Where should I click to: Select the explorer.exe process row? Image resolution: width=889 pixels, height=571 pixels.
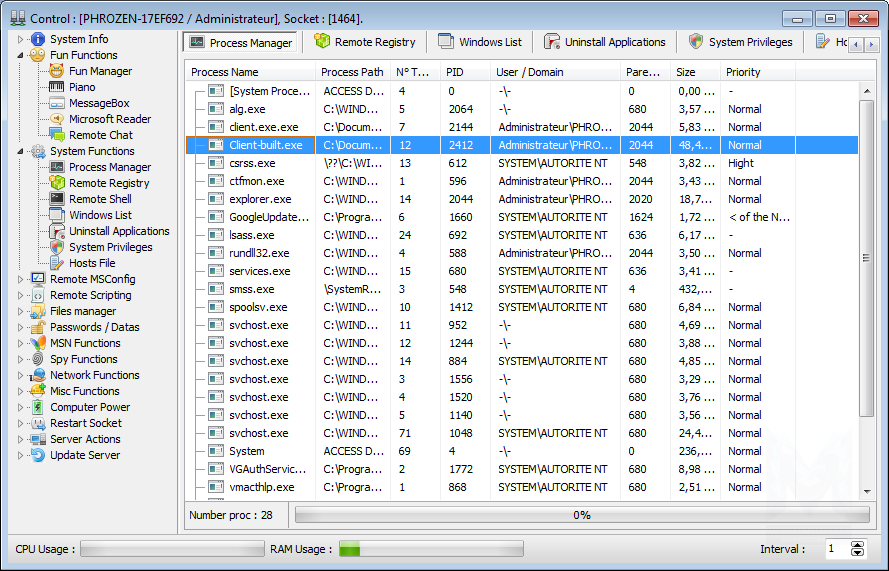pos(260,199)
